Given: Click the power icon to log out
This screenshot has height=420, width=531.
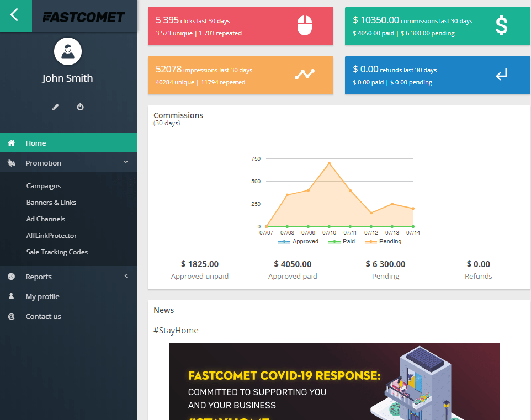Looking at the screenshot, I should 80,107.
